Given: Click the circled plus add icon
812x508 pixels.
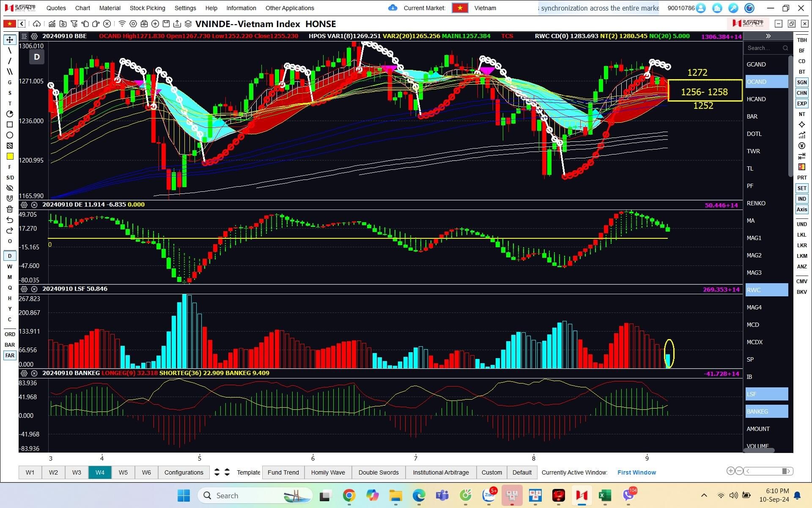Looking at the screenshot, I should pos(155,24).
